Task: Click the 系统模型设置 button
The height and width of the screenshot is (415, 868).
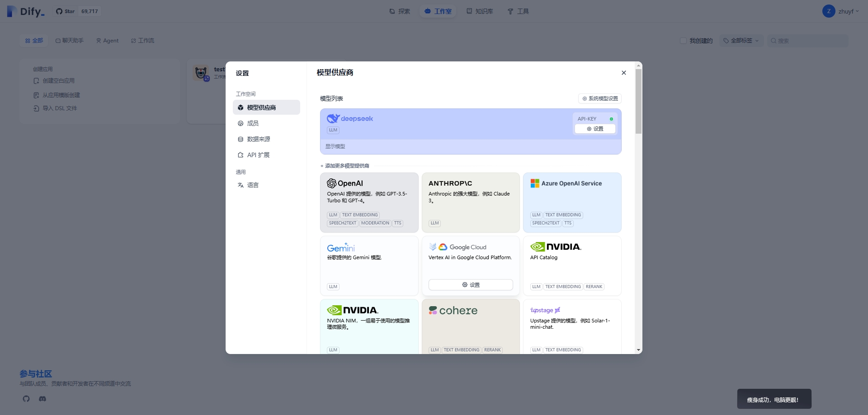Action: 599,98
